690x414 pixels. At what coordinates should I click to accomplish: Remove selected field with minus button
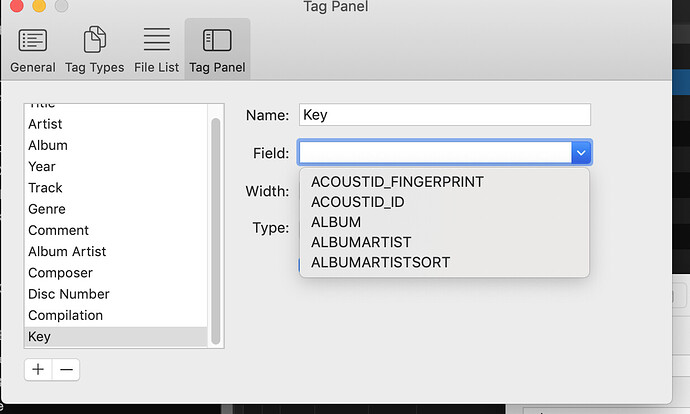pyautogui.click(x=66, y=369)
